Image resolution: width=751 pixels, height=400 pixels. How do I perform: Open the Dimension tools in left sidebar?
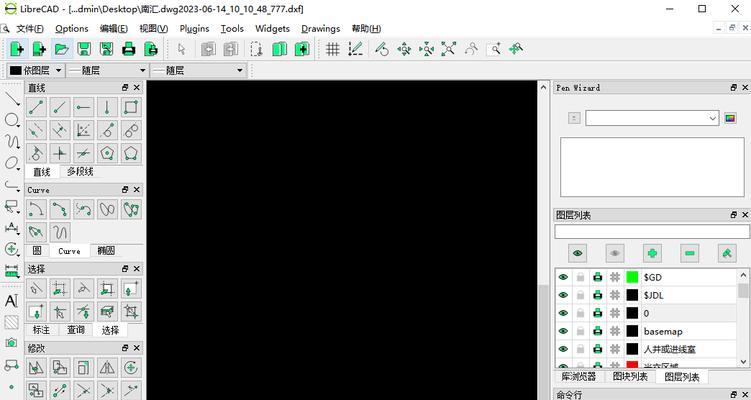11,228
